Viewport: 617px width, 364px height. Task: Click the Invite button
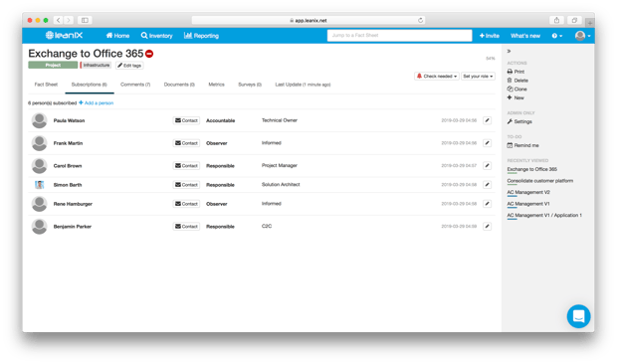(x=489, y=36)
